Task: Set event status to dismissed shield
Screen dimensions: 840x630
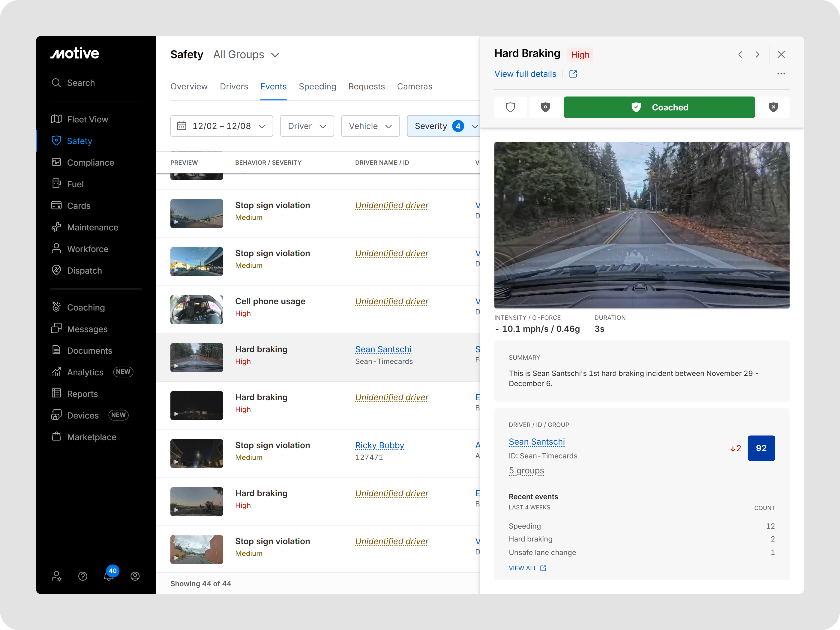Action: tap(773, 107)
